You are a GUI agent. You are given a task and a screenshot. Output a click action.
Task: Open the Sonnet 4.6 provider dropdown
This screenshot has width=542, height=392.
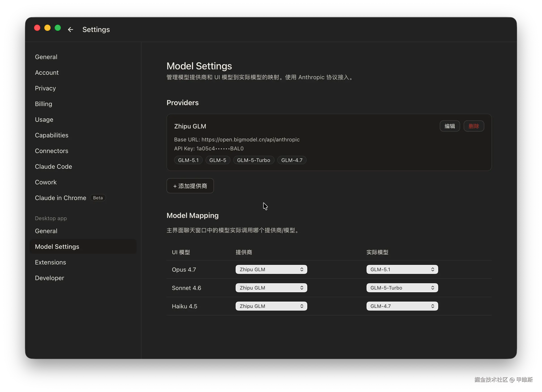[x=271, y=288]
